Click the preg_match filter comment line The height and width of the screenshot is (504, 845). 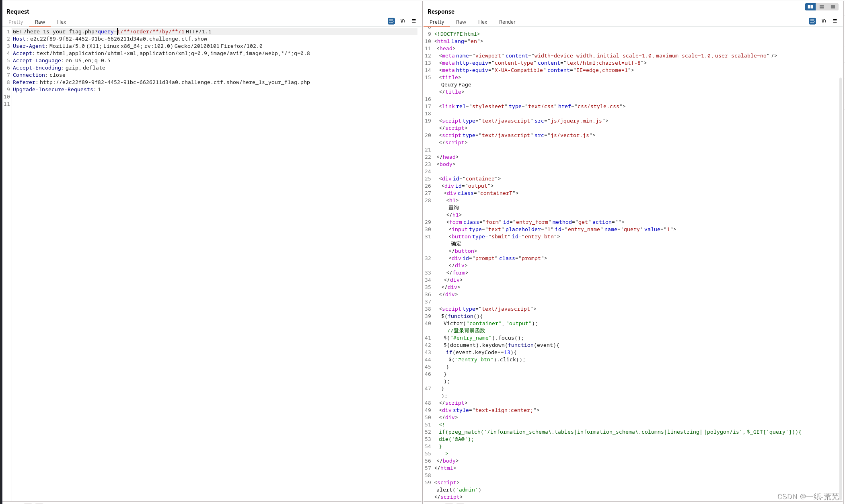click(x=620, y=432)
